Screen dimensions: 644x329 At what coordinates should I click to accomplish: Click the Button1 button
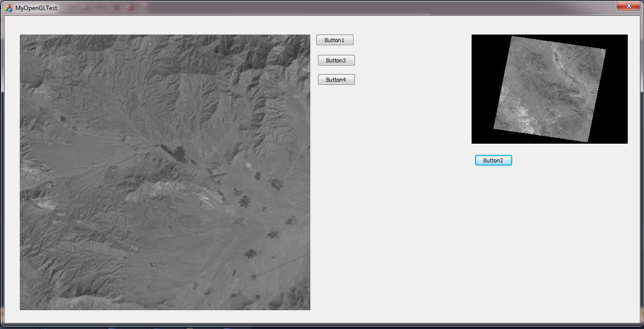click(335, 40)
